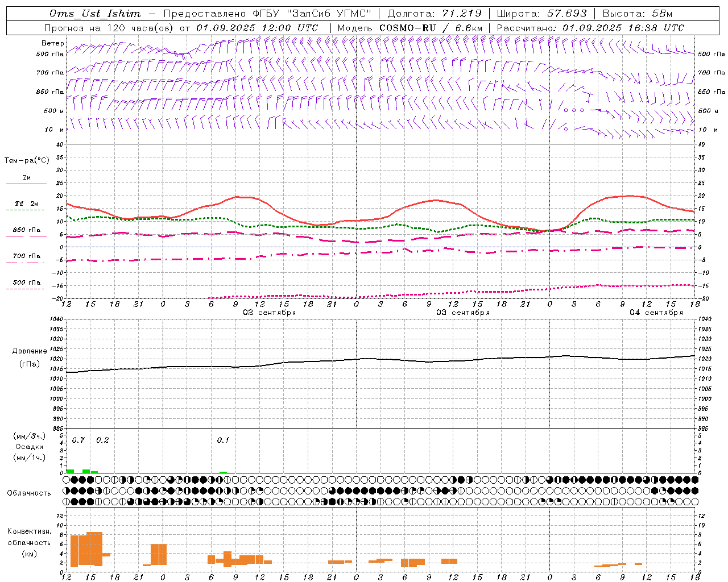728x582 pixels.
Task: Click the precipitation value 0.1
Action: [223, 440]
